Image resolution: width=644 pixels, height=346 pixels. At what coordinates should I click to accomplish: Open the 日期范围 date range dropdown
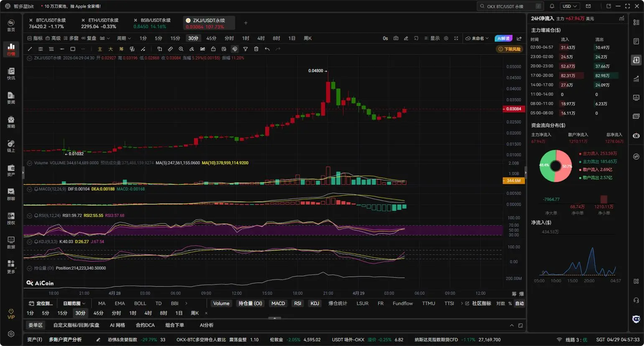point(74,303)
